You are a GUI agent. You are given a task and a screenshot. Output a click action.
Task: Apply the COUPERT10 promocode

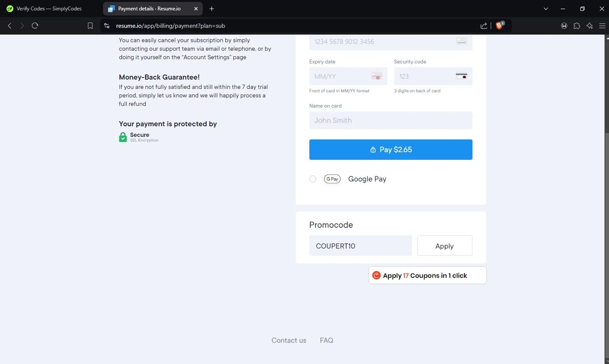[x=444, y=246]
